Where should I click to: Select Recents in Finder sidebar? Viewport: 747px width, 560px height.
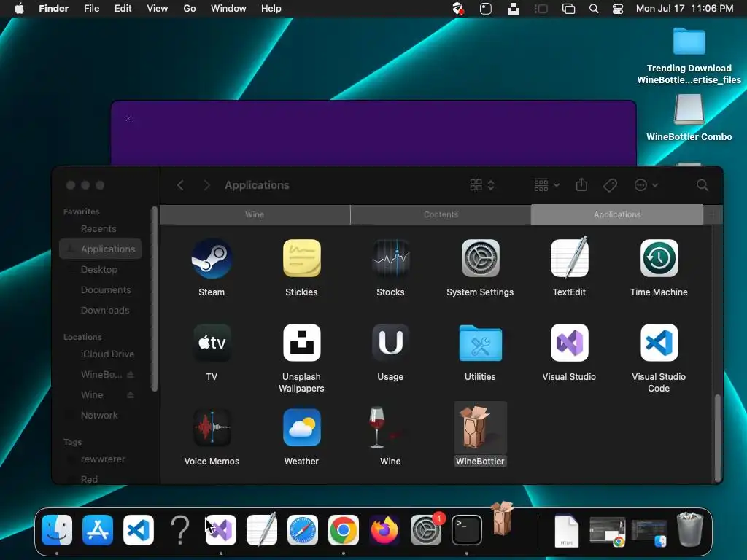pyautogui.click(x=100, y=228)
